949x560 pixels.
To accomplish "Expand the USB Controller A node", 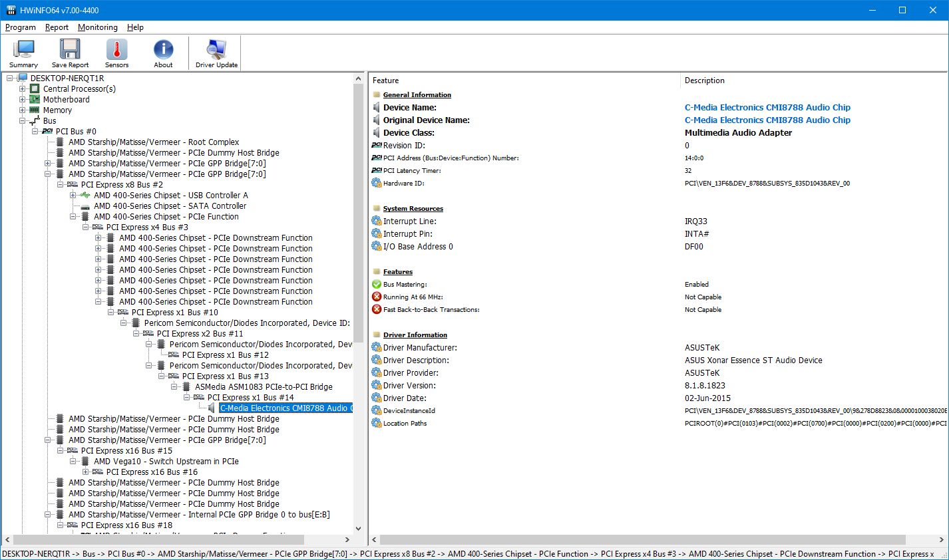I will click(x=73, y=196).
